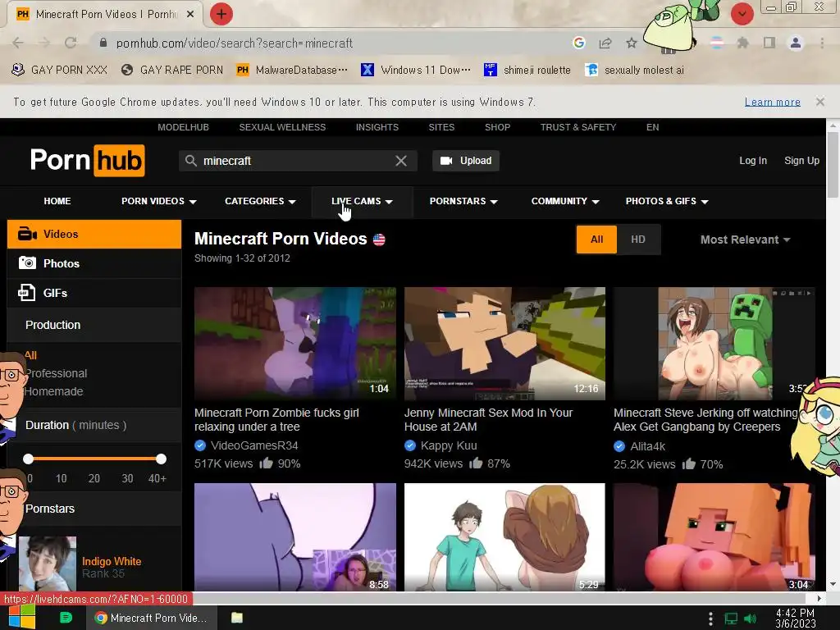Click the browser back arrow
This screenshot has height=630, width=840.
(x=18, y=43)
